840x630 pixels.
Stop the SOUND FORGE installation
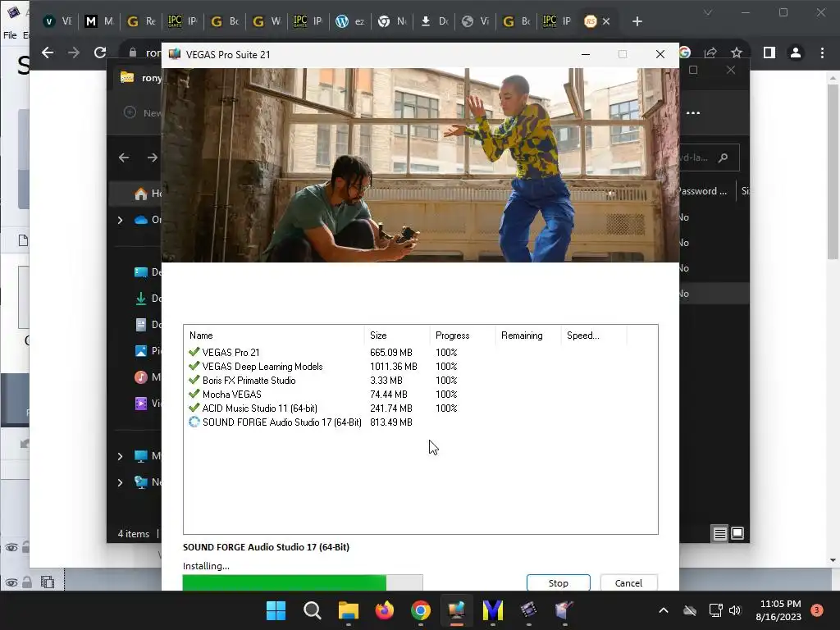[x=558, y=583]
